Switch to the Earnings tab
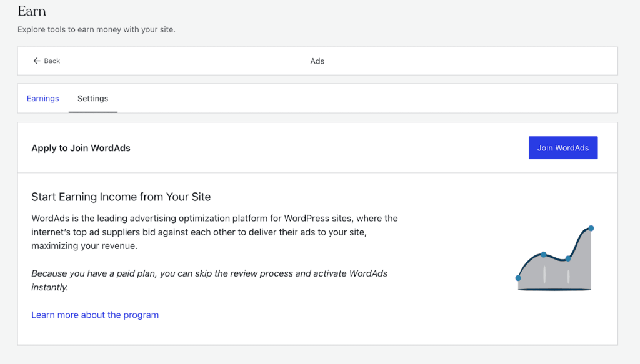640x364 pixels. tap(42, 98)
